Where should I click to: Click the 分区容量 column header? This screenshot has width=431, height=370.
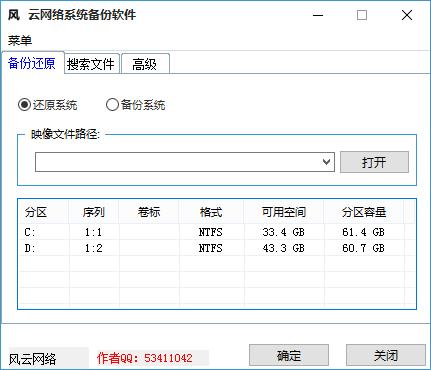tap(364, 212)
